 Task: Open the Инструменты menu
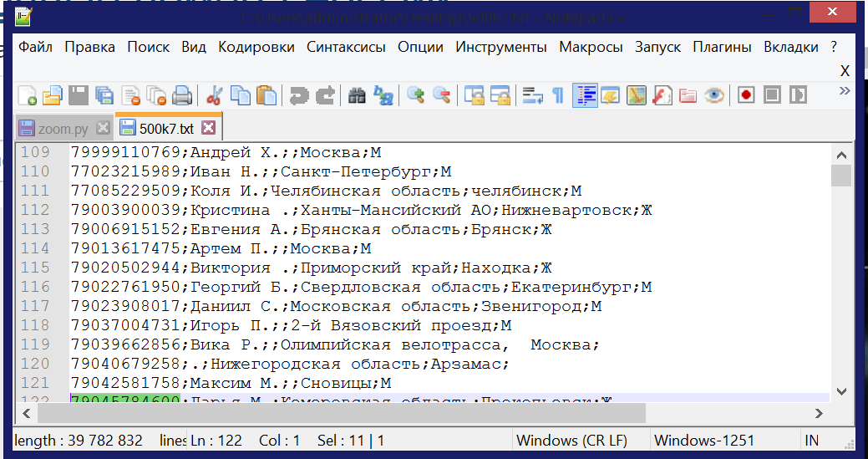pyautogui.click(x=501, y=47)
